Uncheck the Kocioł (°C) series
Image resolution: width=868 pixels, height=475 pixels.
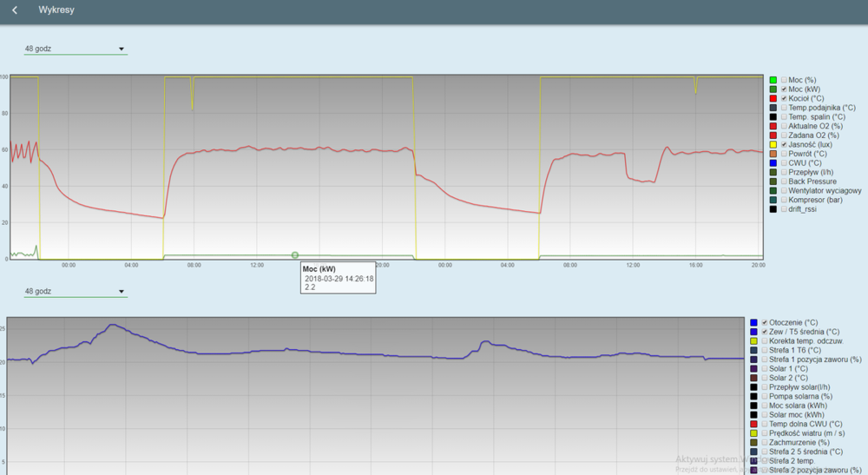[x=785, y=98]
